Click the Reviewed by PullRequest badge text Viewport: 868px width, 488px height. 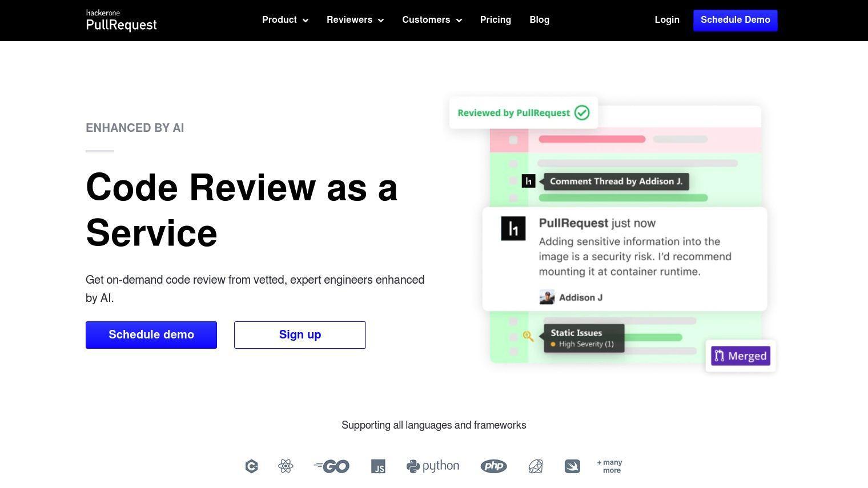514,113
